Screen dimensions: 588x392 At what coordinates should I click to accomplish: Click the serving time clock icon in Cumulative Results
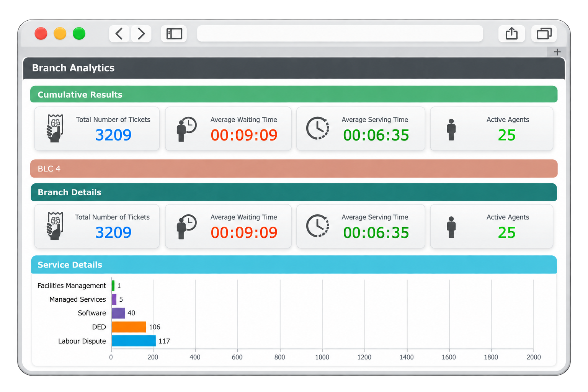[x=318, y=128]
